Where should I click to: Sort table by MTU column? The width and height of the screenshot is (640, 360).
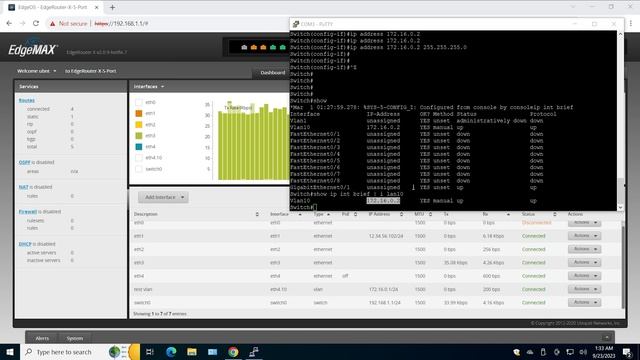424,214
